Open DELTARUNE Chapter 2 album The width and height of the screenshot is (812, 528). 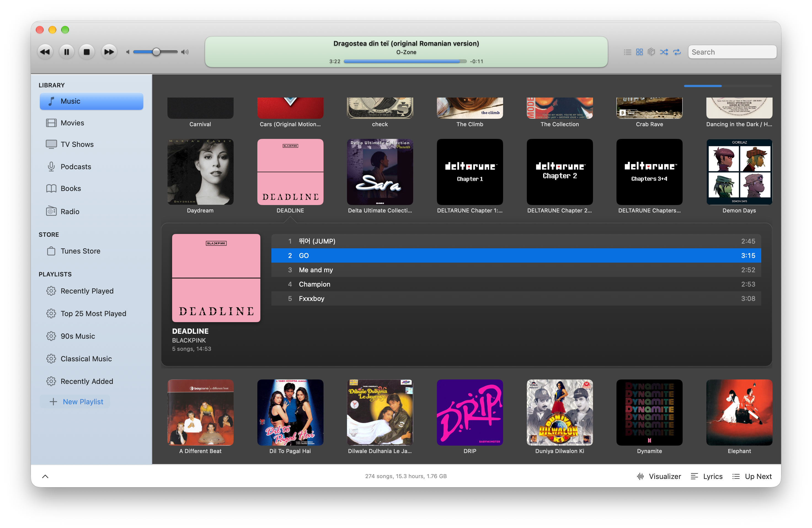coord(560,172)
